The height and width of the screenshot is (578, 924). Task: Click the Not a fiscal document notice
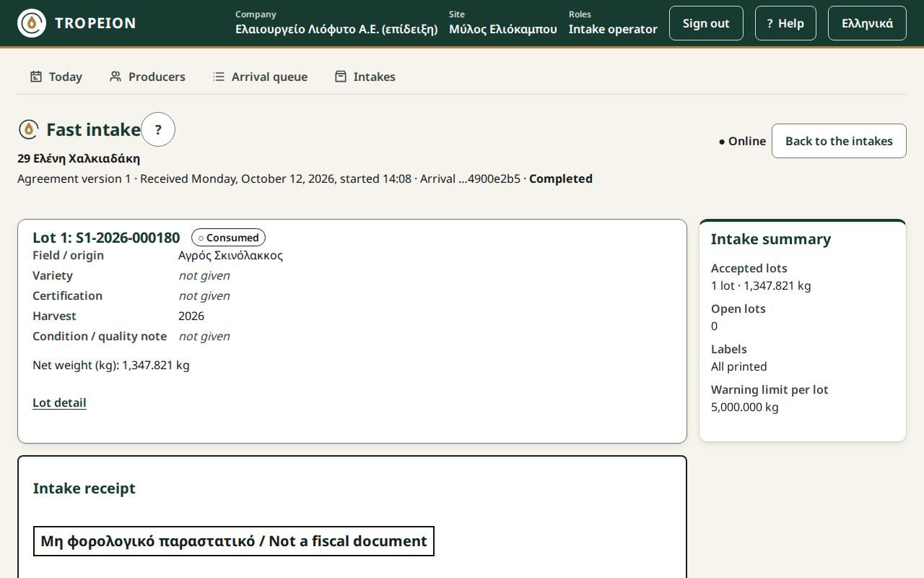point(234,541)
